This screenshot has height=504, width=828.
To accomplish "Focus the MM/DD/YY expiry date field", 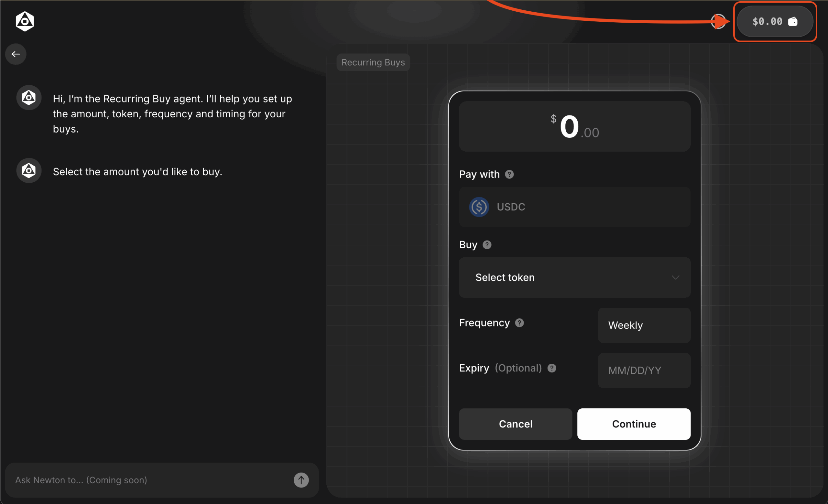I will click(x=644, y=370).
